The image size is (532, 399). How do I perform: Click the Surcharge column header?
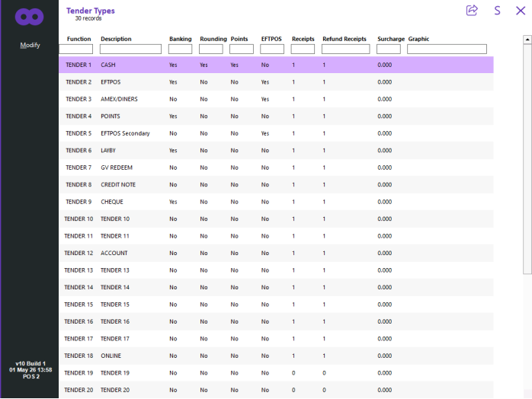tap(391, 39)
